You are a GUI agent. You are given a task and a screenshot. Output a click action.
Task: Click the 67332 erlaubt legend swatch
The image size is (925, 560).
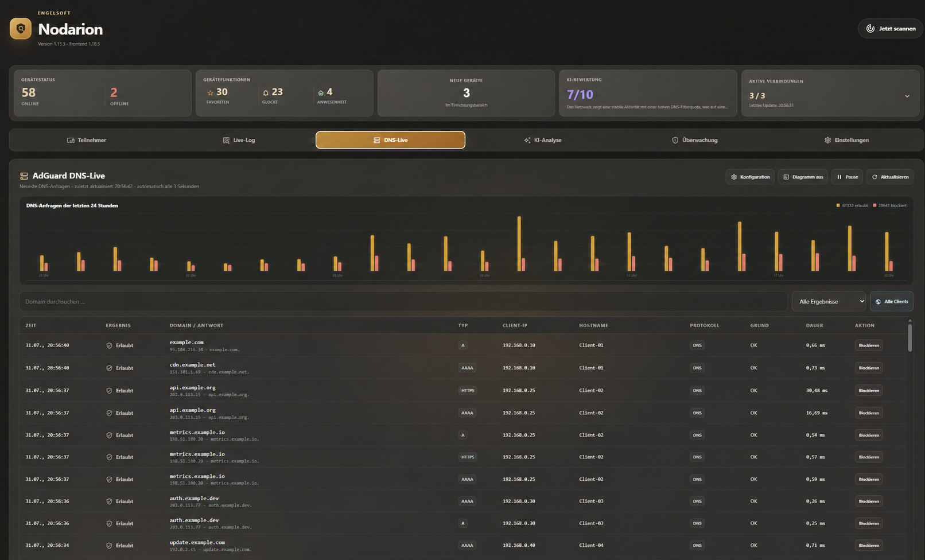coord(838,205)
